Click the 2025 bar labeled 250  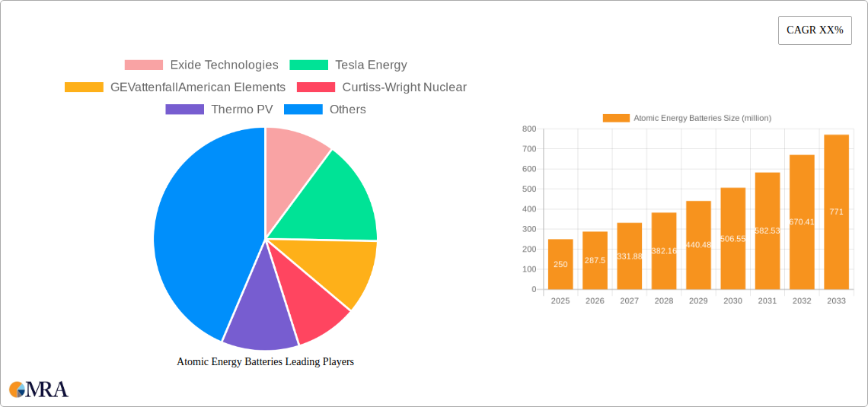pos(560,264)
